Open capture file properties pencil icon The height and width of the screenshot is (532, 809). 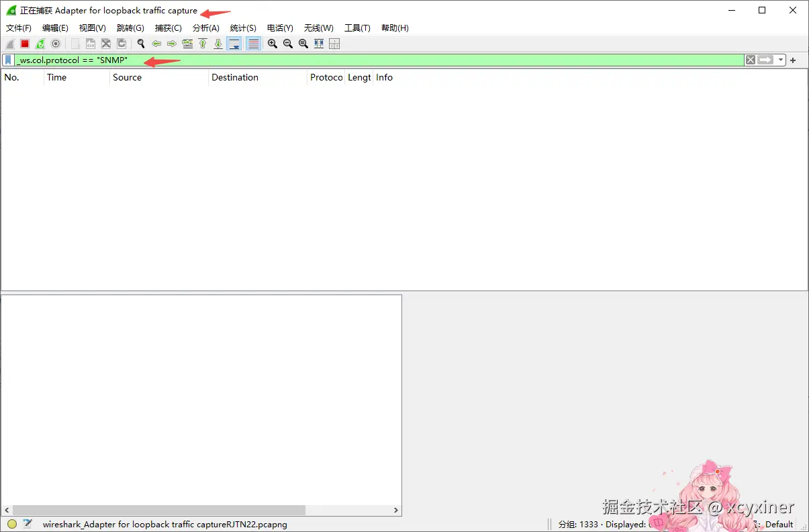click(x=28, y=524)
